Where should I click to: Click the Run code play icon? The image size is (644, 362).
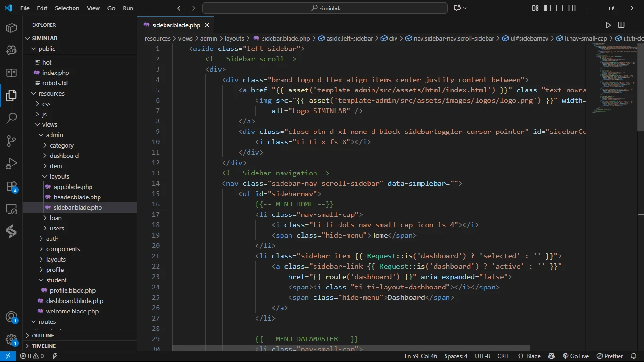(608, 25)
